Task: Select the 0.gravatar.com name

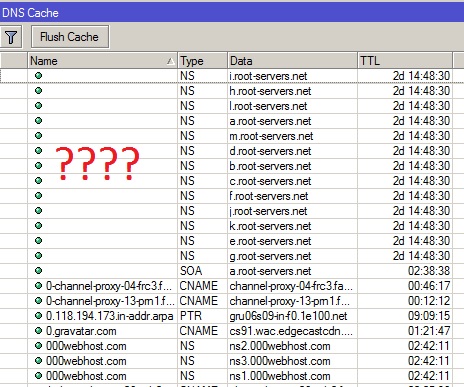Action: click(81, 331)
